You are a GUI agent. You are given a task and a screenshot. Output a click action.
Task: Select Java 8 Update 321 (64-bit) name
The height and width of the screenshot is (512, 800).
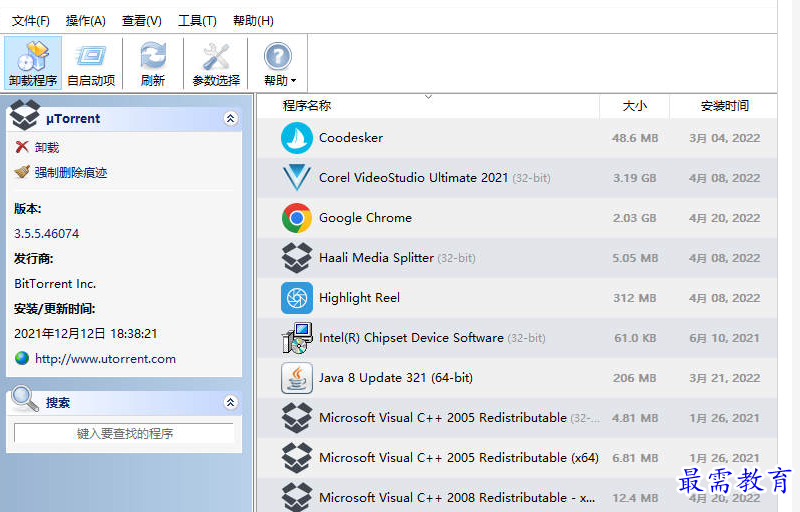pos(396,378)
